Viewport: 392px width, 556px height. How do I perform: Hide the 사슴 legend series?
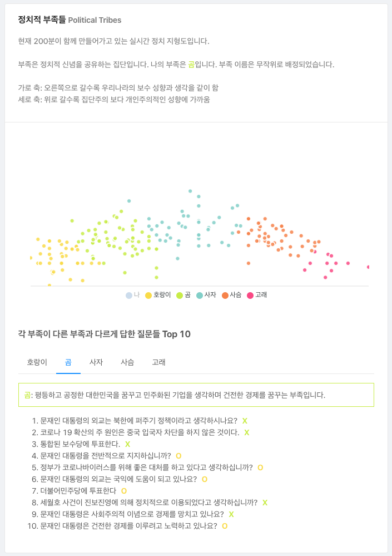pyautogui.click(x=232, y=295)
